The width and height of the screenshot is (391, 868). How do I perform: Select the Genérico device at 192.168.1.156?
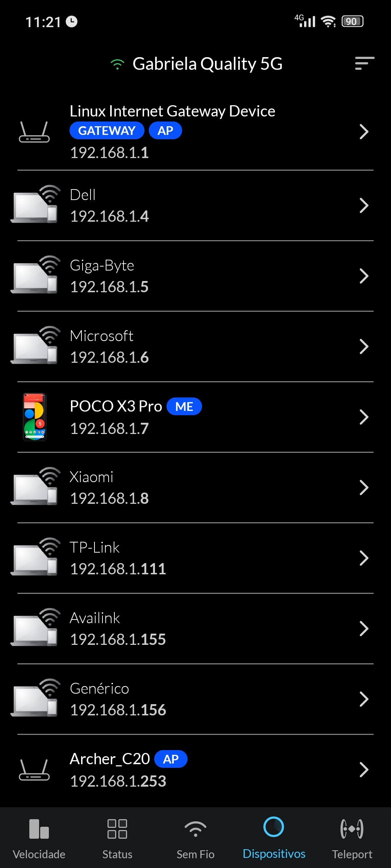tap(195, 699)
